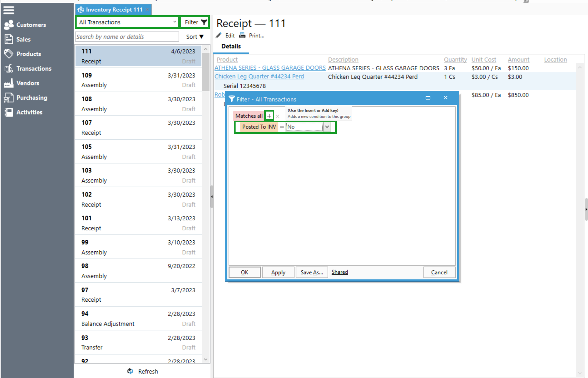The width and height of the screenshot is (588, 378).
Task: Open the Activities section
Action: tap(29, 112)
